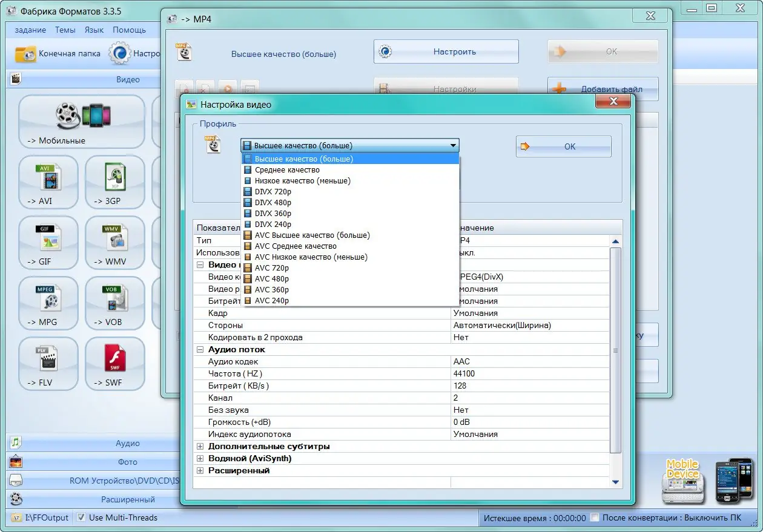Screen dimensions: 763x532
Task: Choose the FLV conversion icon
Action: (x=48, y=363)
